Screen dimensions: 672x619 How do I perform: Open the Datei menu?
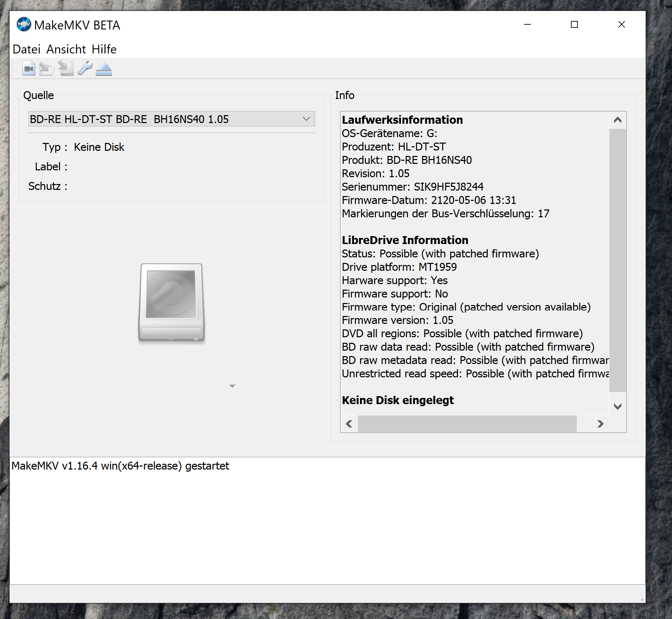pyautogui.click(x=26, y=49)
